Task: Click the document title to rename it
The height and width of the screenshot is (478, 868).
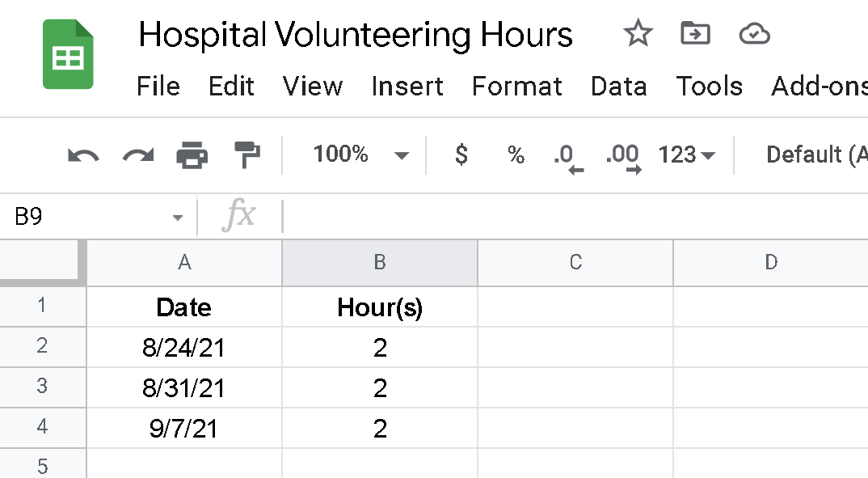Action: click(x=356, y=35)
